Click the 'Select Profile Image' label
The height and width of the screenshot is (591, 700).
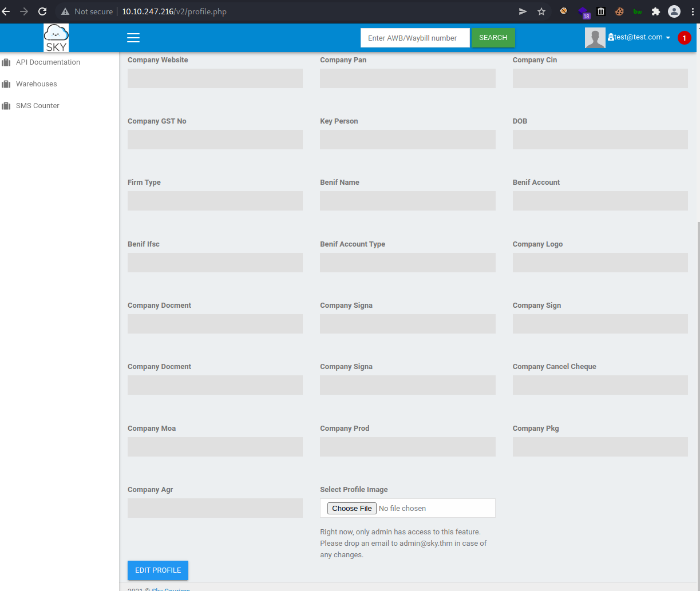[x=354, y=490]
